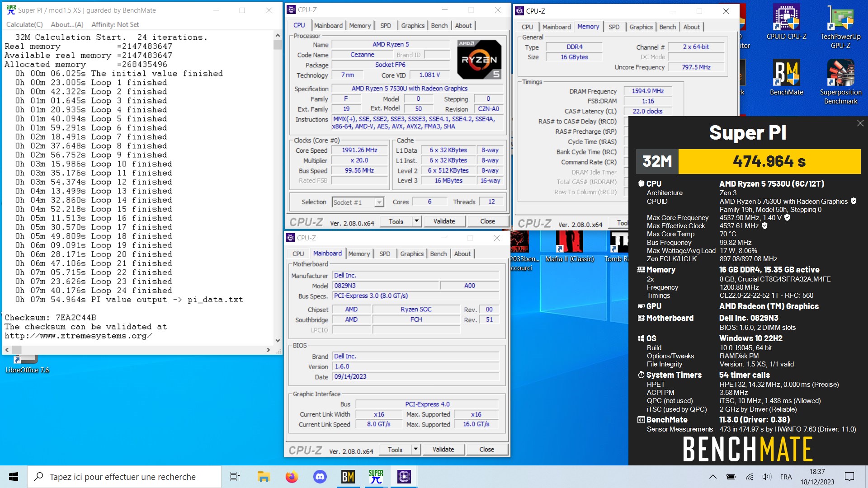
Task: Open CPUID CPU-Z desktop shortcut
Action: click(786, 22)
